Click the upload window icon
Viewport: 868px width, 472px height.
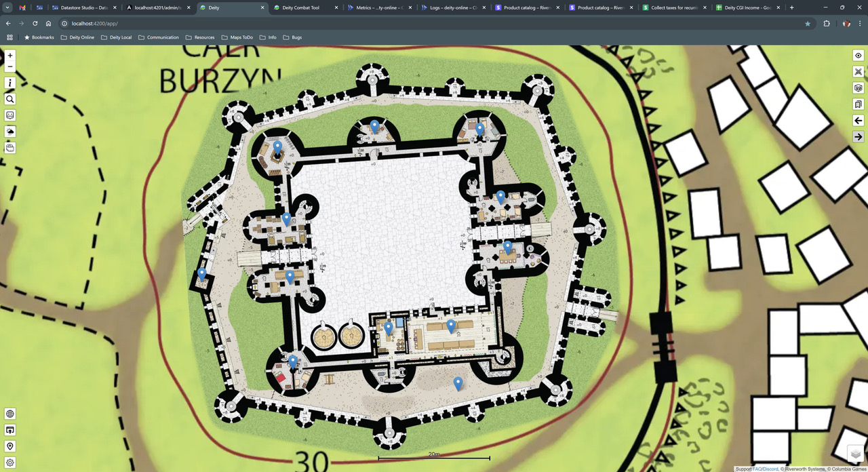pos(10,430)
